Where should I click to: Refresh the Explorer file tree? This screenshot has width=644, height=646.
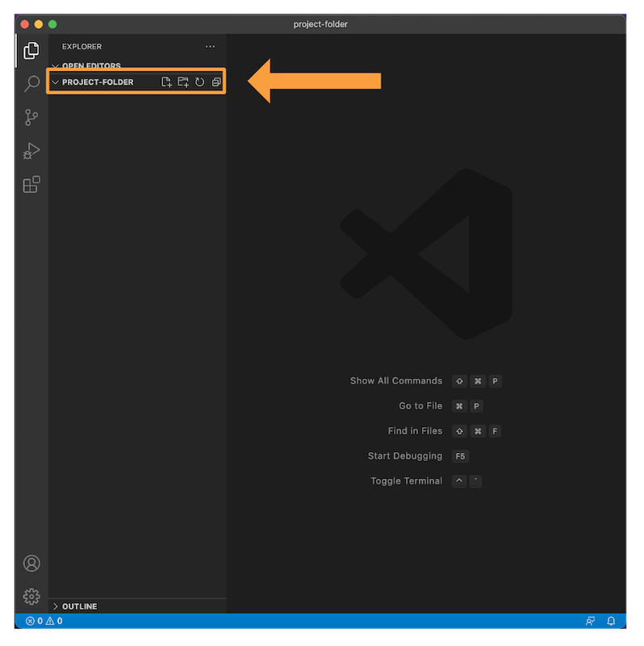point(199,82)
